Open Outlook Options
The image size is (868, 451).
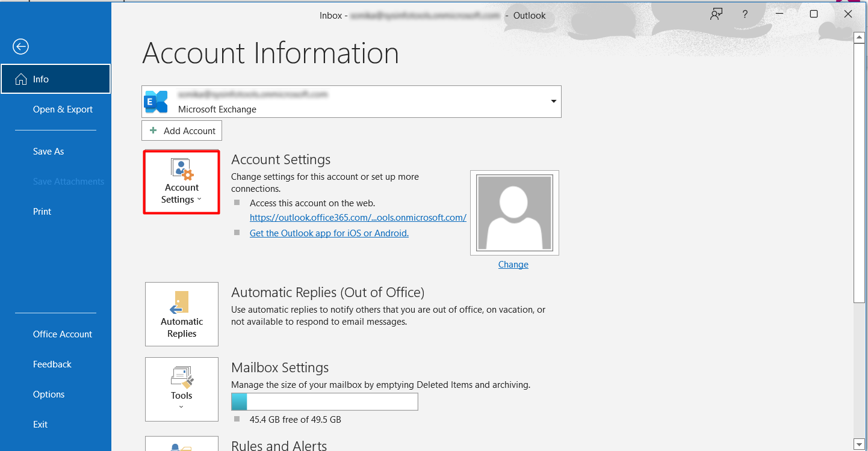click(49, 394)
